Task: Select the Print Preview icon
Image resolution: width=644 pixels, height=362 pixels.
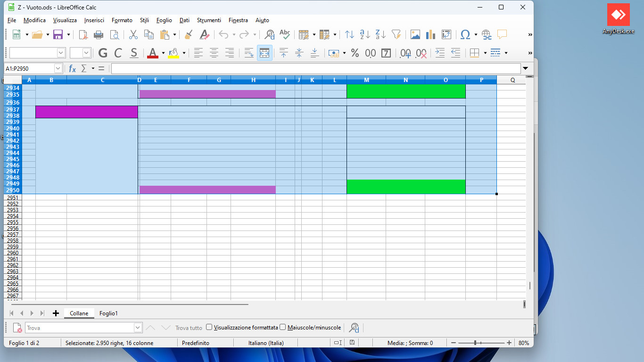Action: [114, 34]
